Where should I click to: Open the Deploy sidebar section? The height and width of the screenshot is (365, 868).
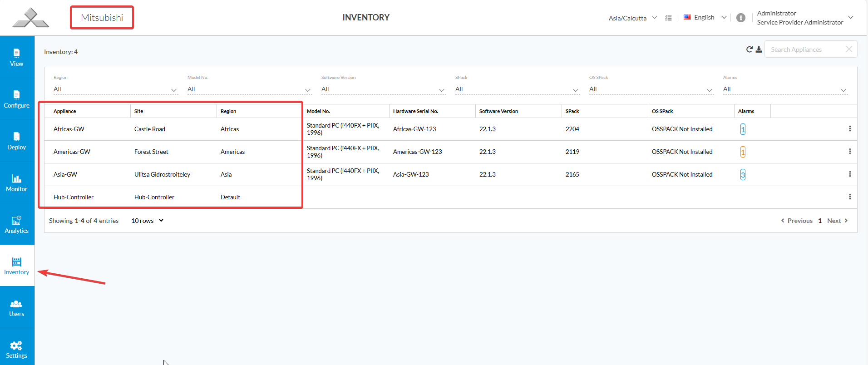point(17,141)
